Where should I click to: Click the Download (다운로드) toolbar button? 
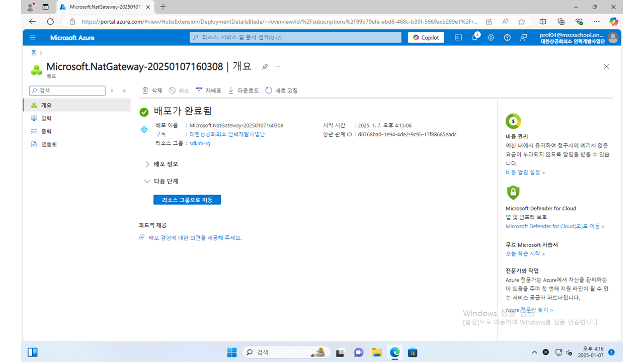point(244,90)
